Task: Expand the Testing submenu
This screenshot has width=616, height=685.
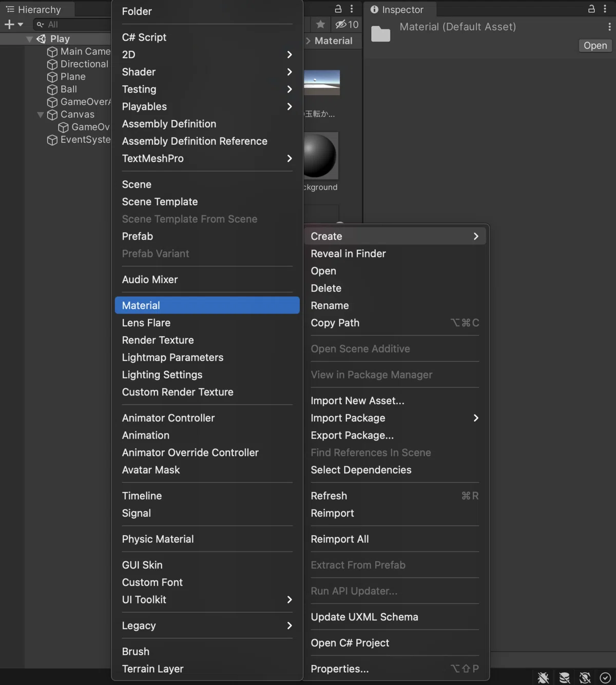Action: point(207,89)
